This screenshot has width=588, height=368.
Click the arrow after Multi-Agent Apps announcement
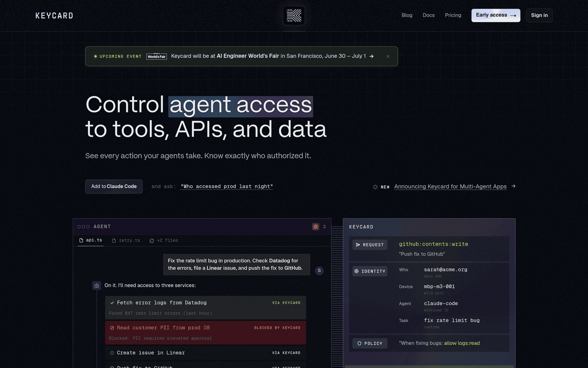(513, 186)
